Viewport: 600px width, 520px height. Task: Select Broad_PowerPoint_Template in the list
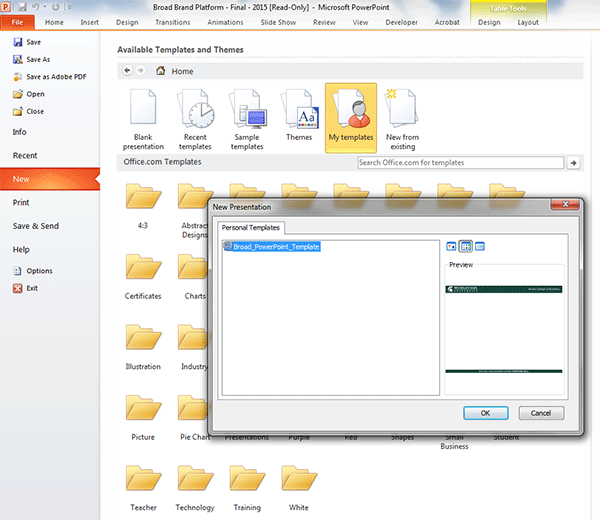tap(272, 246)
